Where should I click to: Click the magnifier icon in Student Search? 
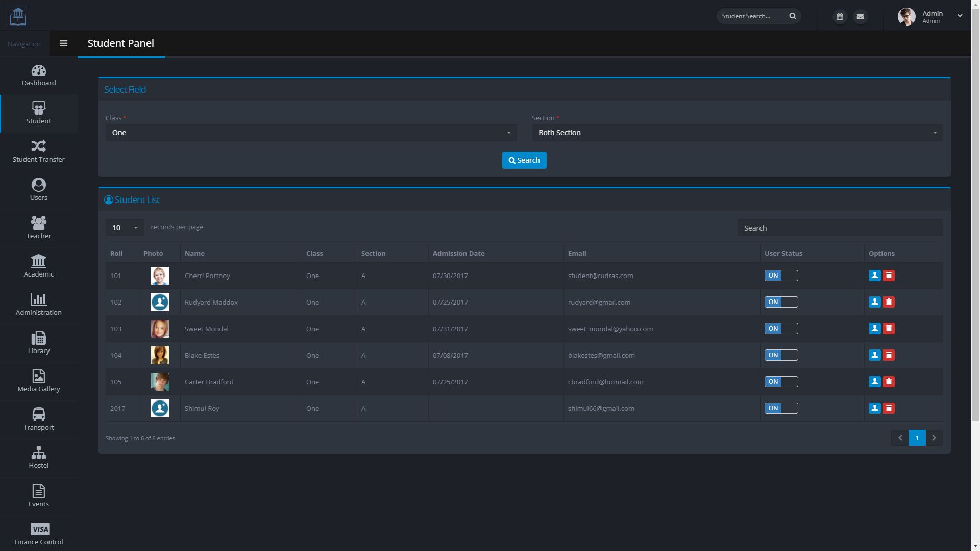pyautogui.click(x=793, y=16)
